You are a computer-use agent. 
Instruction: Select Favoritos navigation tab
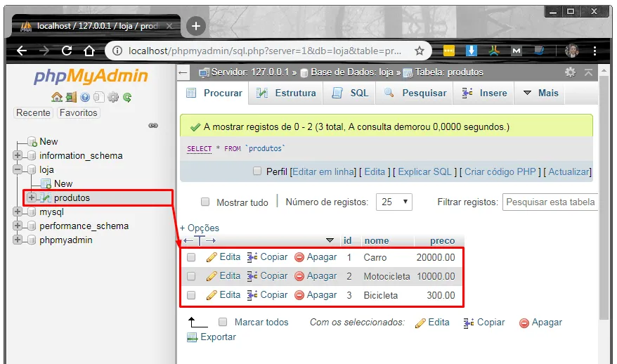point(78,112)
